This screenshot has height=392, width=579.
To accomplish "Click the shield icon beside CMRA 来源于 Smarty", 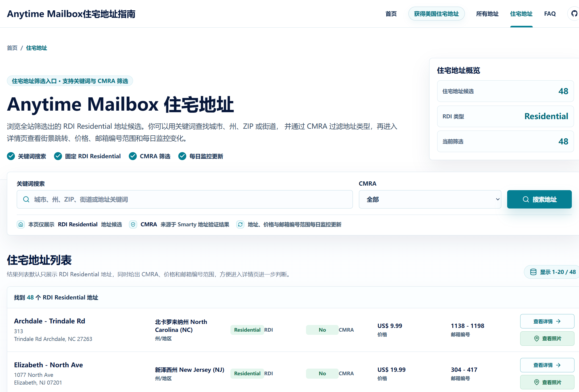I will point(133,224).
